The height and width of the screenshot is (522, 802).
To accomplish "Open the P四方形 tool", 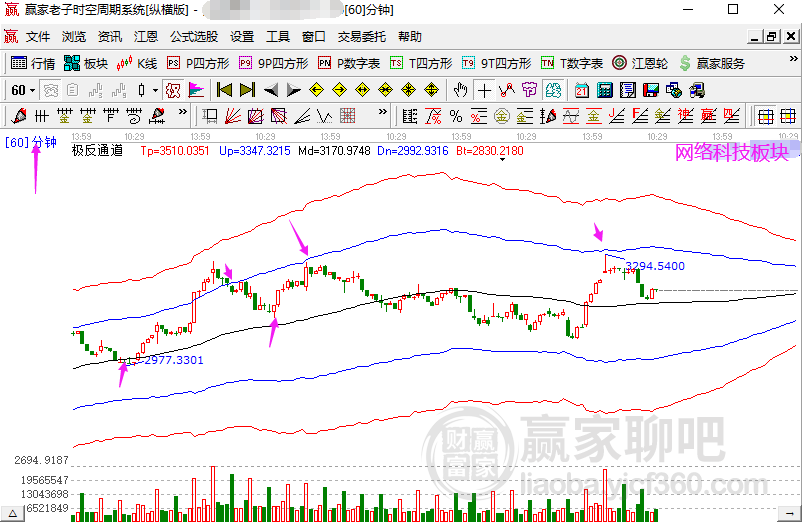I will click(198, 63).
